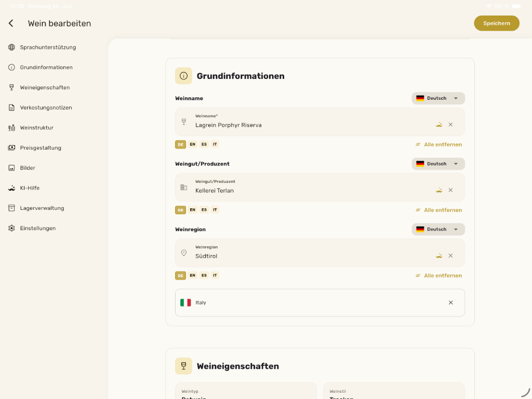Click the Weineigenschaften wine glass header icon
Viewport: 532px width, 399px height.
tap(183, 366)
